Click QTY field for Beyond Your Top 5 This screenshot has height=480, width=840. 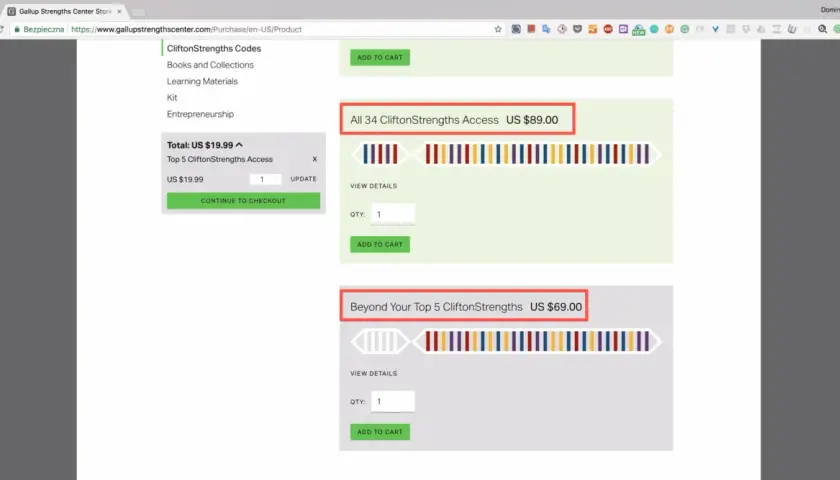click(x=393, y=401)
